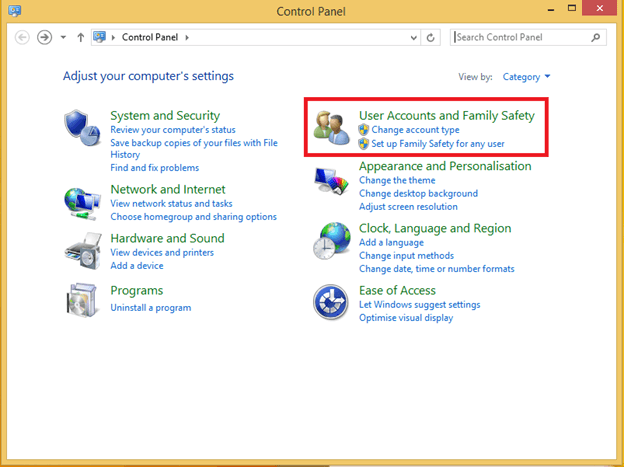The width and height of the screenshot is (624, 467).
Task: Click the title bar Control Panel icon
Action: coord(15,10)
